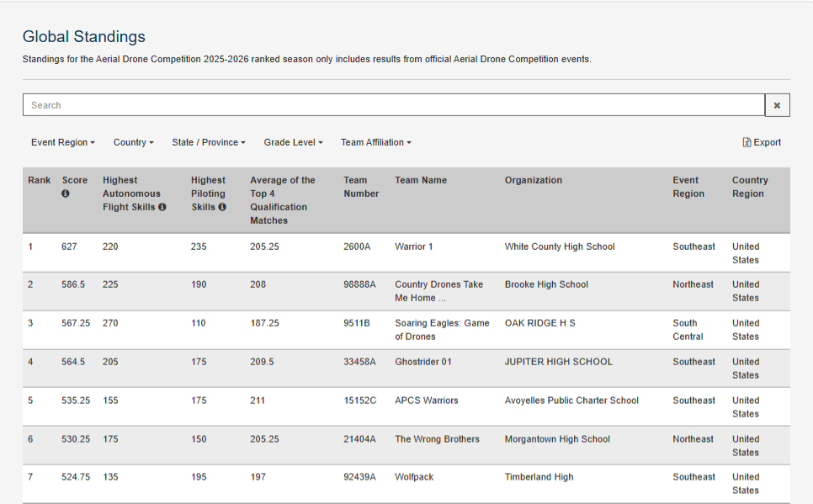813x504 pixels.
Task: Click team number 98888A
Action: pos(359,284)
